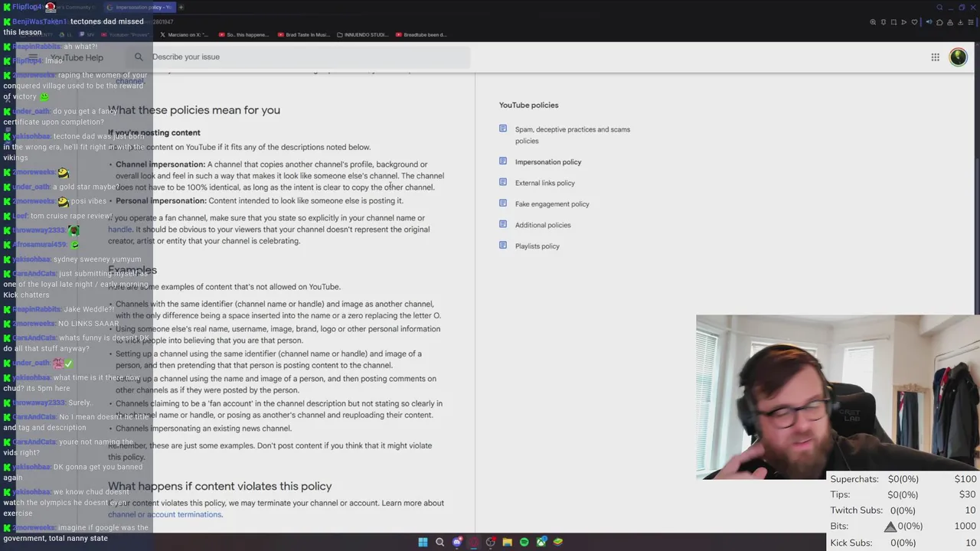Open File Explorer from the taskbar
This screenshot has width=980, height=551.
click(507, 542)
